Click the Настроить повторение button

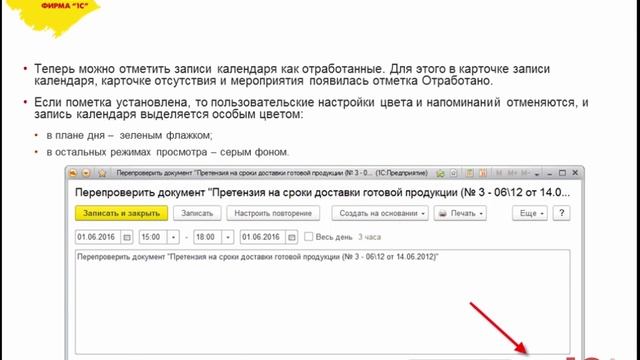pyautogui.click(x=273, y=213)
